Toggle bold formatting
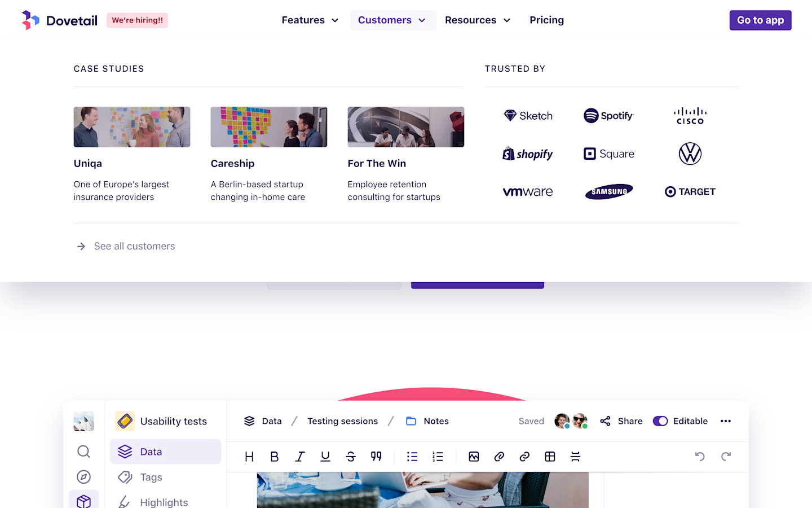812x508 pixels. click(275, 457)
